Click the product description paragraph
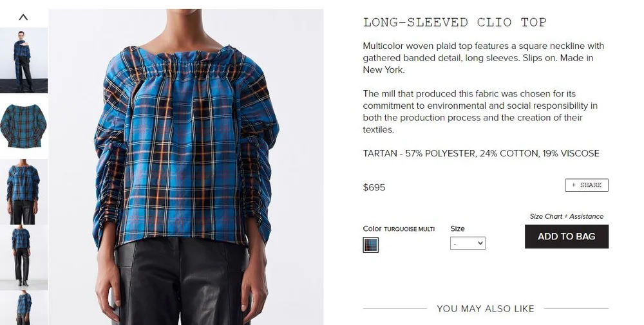Viewport: 644px width, 325px height. [484, 58]
